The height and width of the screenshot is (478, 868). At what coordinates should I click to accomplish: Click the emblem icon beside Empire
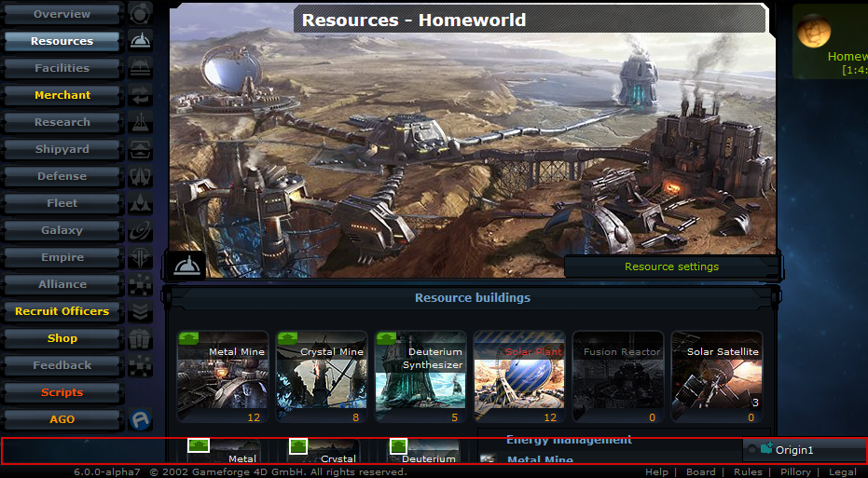(x=140, y=257)
